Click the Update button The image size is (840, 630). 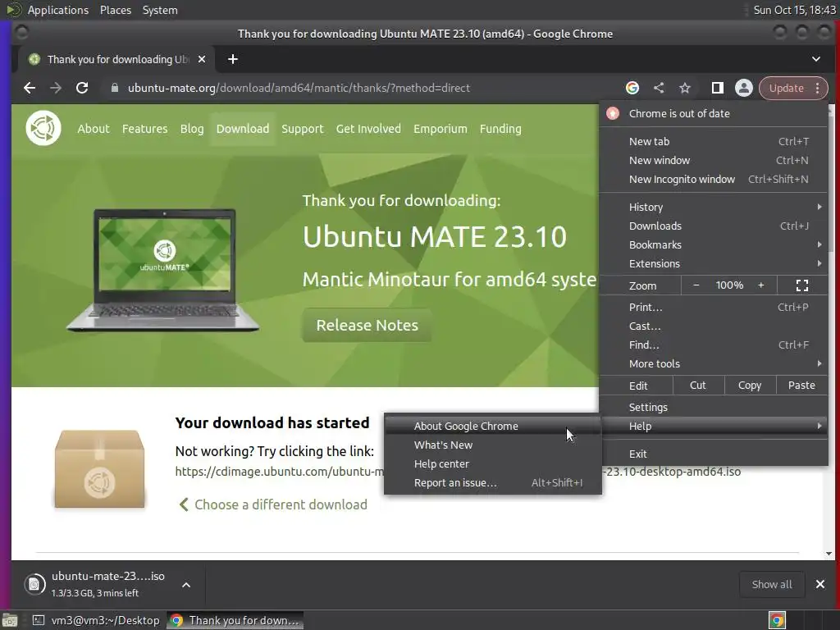[787, 88]
